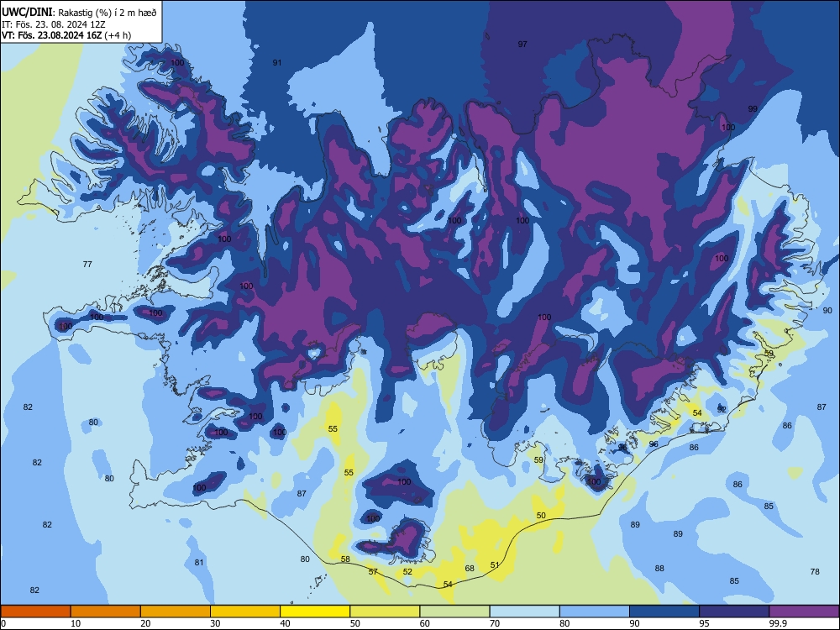The height and width of the screenshot is (630, 840).
Task: Pick the 20–30 amber legend swatch
Action: (x=176, y=612)
